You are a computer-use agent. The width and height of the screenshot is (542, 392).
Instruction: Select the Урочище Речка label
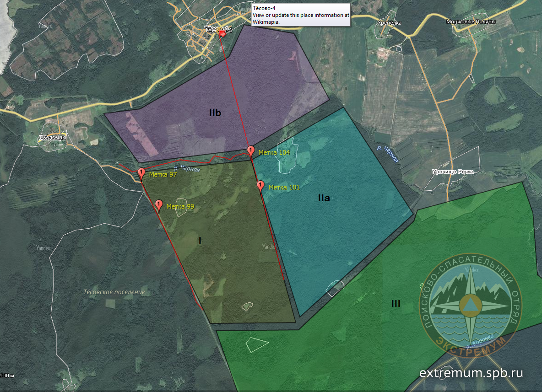[452, 172]
